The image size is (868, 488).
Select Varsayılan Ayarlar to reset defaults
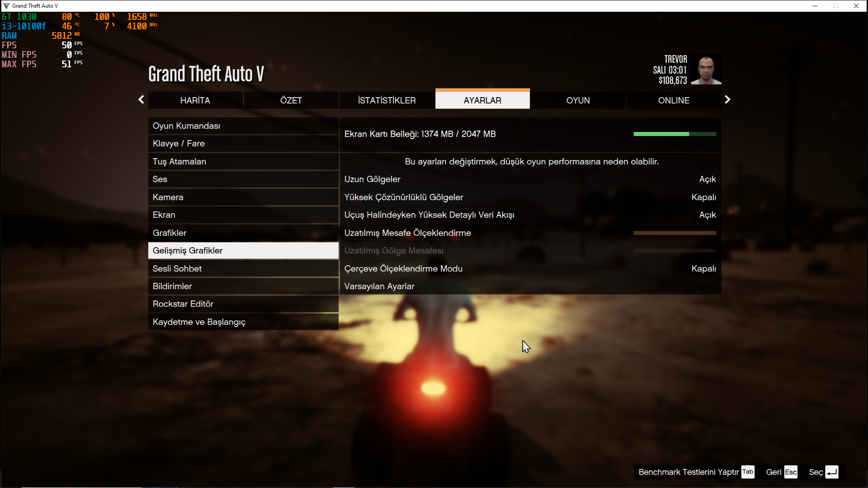[x=379, y=286]
